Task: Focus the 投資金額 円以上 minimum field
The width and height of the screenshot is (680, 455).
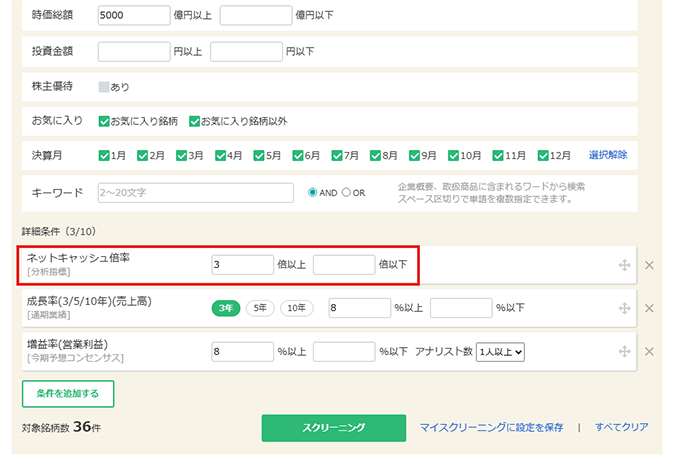Action: (134, 52)
